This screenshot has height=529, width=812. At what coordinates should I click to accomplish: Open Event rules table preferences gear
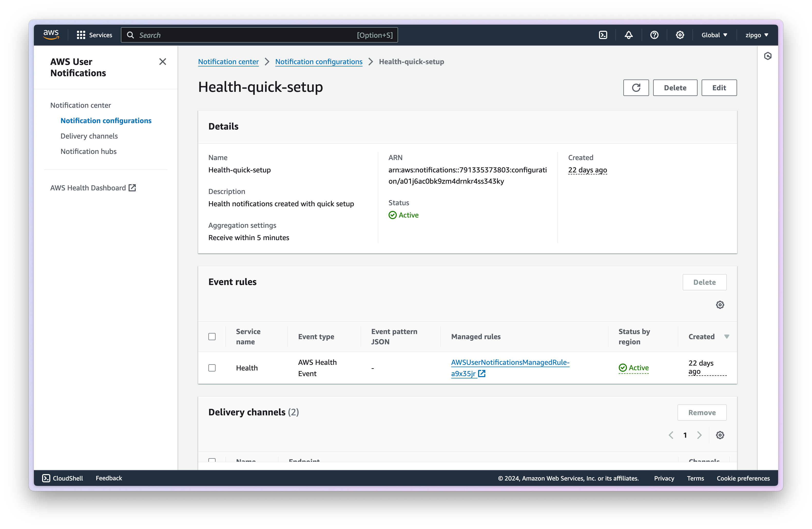click(720, 305)
